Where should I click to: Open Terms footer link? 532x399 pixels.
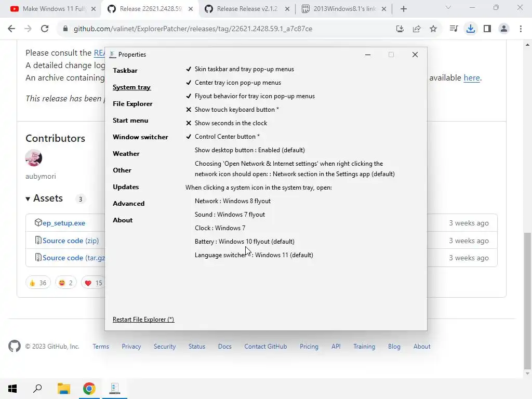coord(101,347)
